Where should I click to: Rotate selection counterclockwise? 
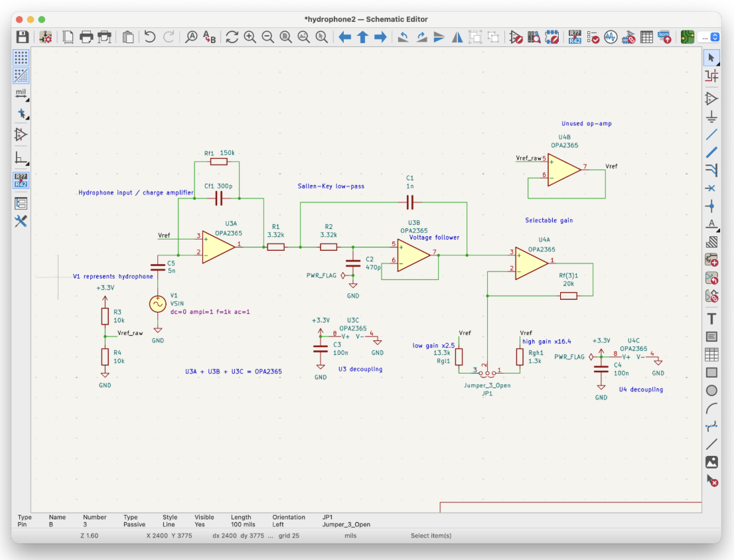coord(403,37)
